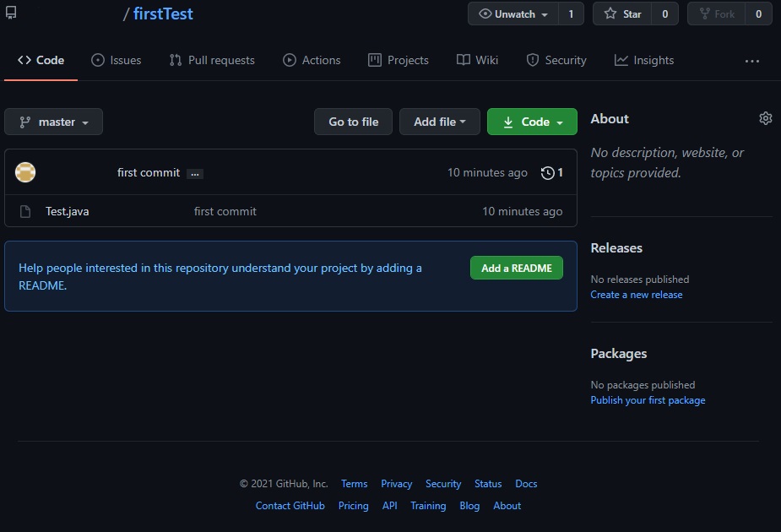Open the Privacy footer link
The height and width of the screenshot is (532, 781).
(x=397, y=484)
